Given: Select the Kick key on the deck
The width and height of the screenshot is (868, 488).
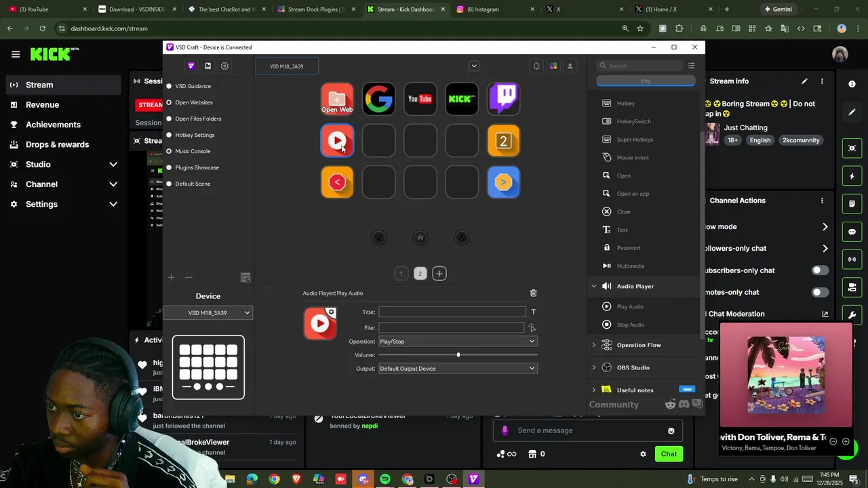Looking at the screenshot, I should click(x=462, y=99).
